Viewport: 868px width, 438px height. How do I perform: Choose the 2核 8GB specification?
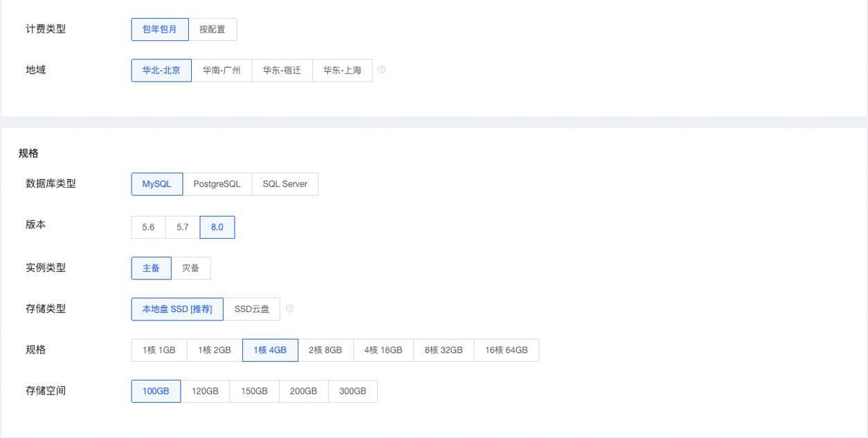325,350
